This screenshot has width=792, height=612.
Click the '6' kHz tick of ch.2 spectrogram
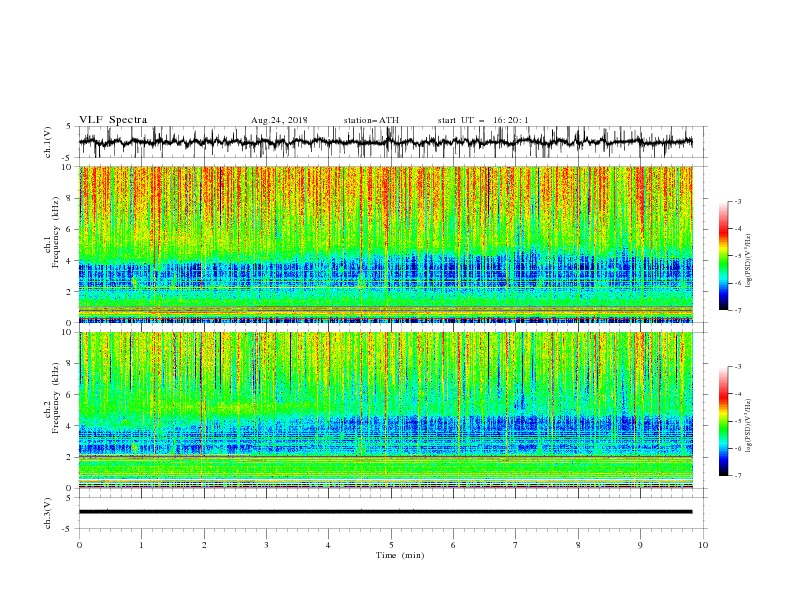click(x=70, y=395)
